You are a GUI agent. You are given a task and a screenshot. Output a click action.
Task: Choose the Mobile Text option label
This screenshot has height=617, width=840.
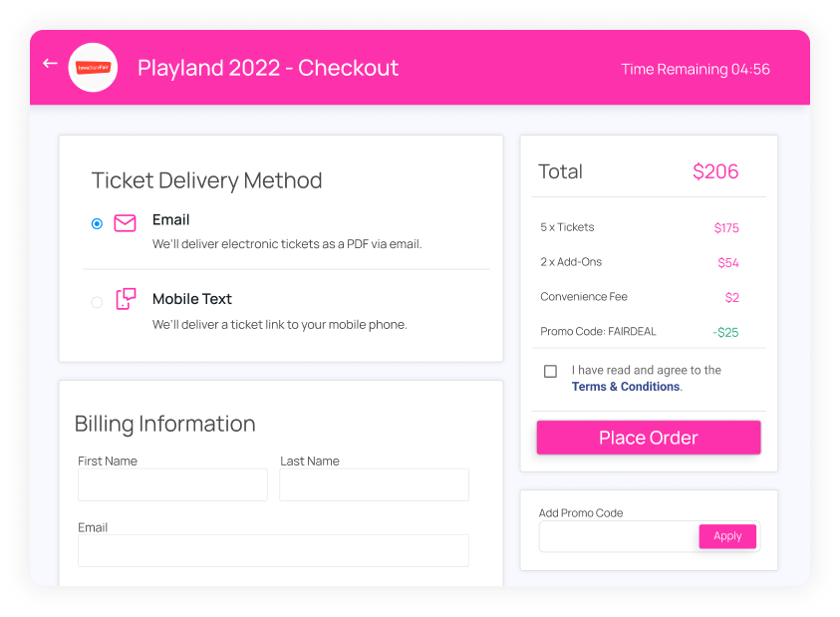click(x=191, y=299)
